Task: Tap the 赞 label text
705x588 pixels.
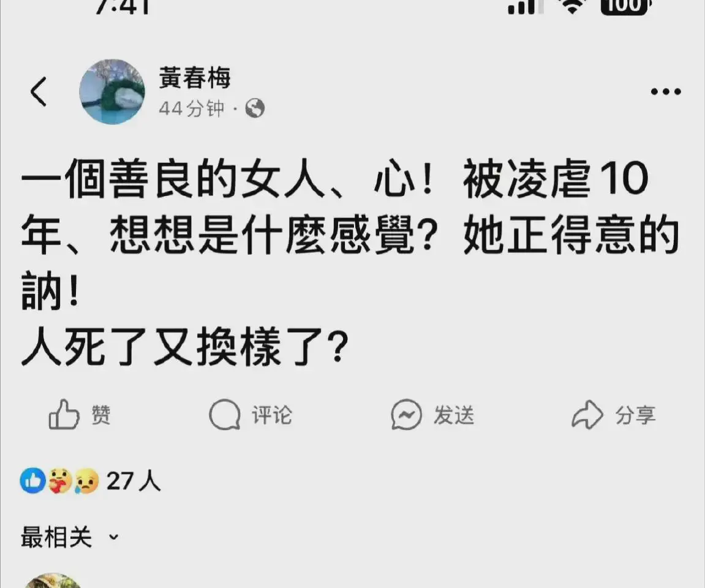Action: tap(101, 415)
